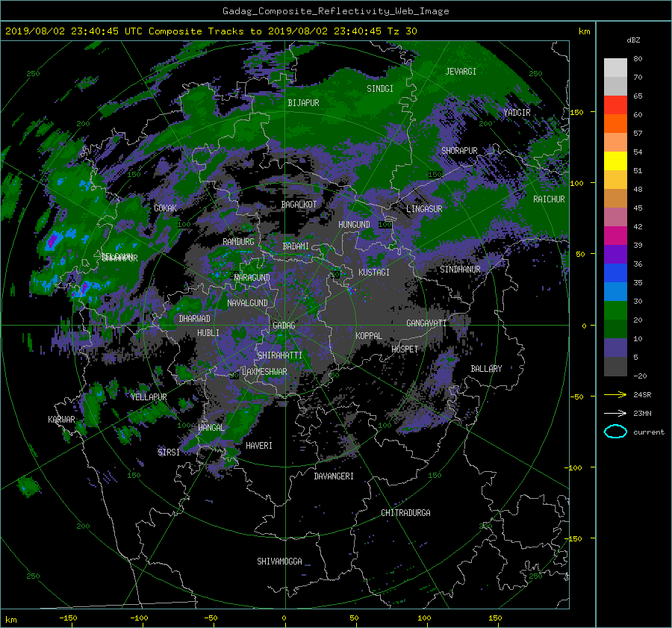Click the SHIRAHATTI city label

pyautogui.click(x=280, y=355)
